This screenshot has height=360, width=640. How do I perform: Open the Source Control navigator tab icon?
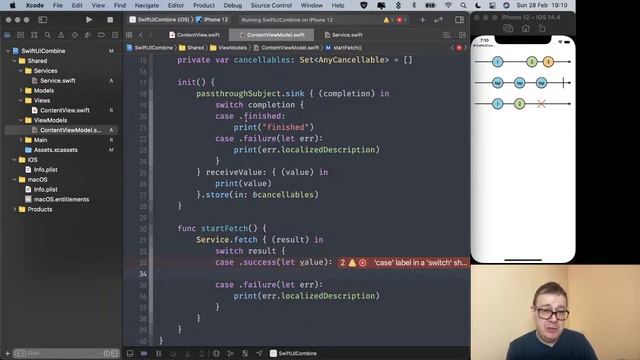click(21, 35)
